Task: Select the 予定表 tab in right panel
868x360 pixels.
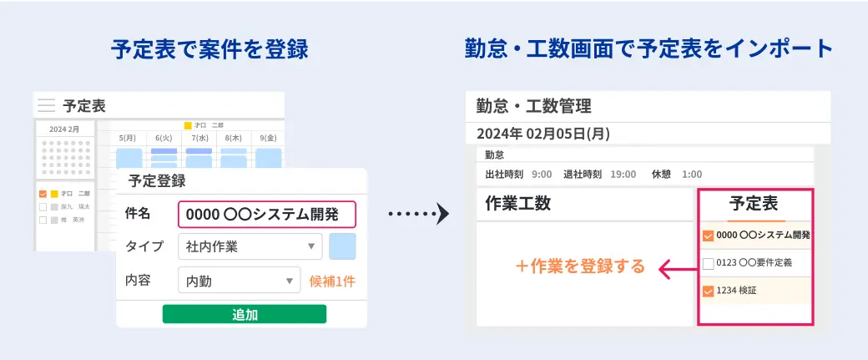Action: [x=754, y=205]
